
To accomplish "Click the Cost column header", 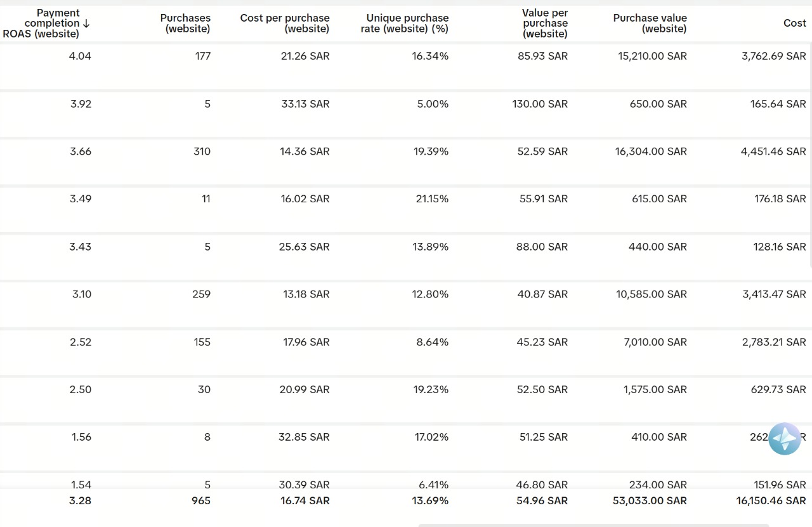I will [794, 23].
